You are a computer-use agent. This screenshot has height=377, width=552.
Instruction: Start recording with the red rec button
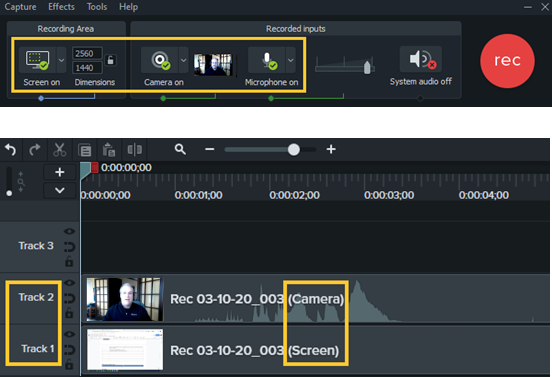point(507,61)
